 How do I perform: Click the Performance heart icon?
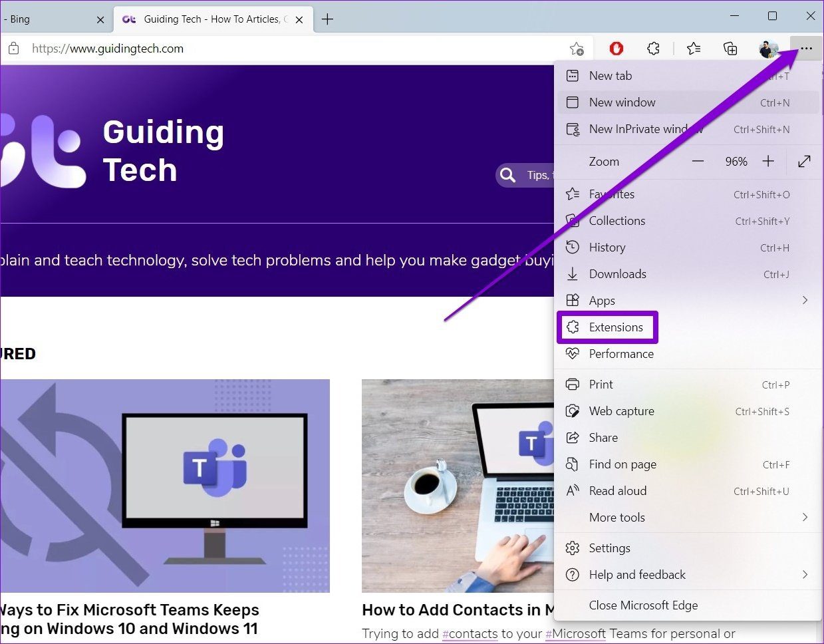(573, 354)
